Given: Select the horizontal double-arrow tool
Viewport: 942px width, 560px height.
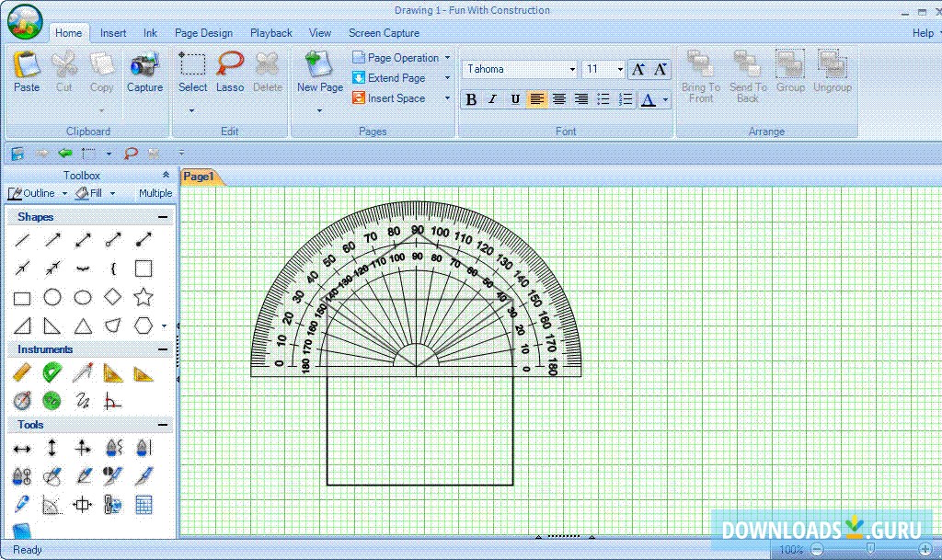Looking at the screenshot, I should pyautogui.click(x=22, y=449).
